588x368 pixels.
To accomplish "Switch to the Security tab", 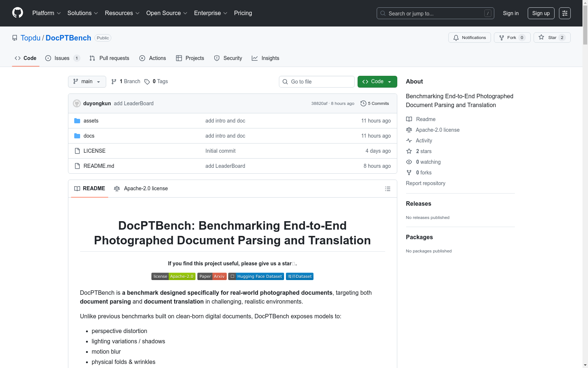I will pos(228,58).
